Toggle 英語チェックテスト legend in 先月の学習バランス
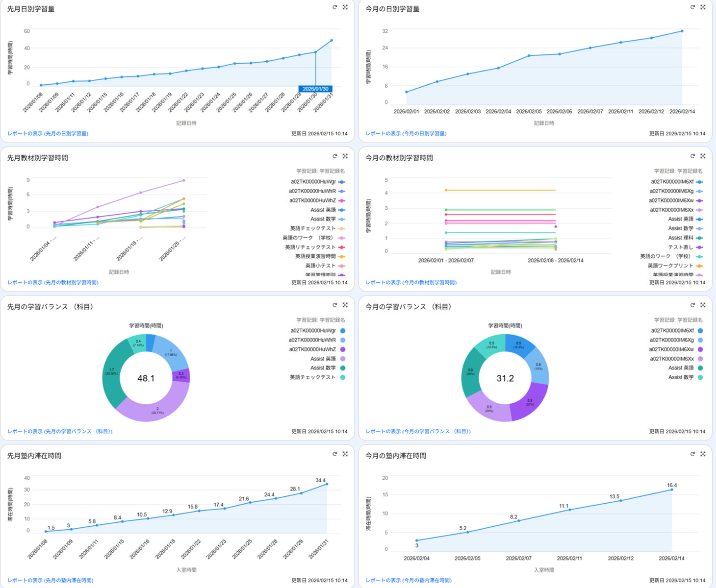Screen dimensions: 716x588 (x=312, y=377)
